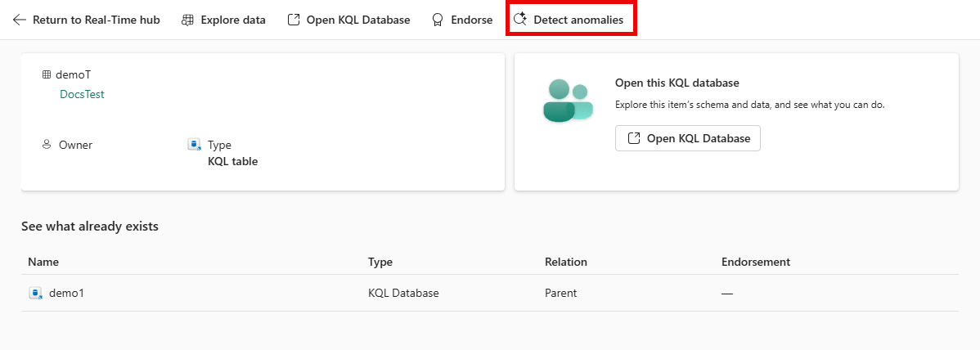Click the Open KQL Database toolbar icon
This screenshot has width=980, height=350.
coord(294,20)
